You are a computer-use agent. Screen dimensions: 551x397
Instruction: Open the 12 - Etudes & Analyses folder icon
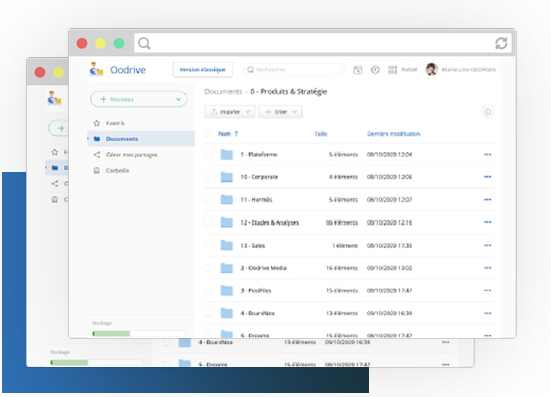[x=227, y=222]
